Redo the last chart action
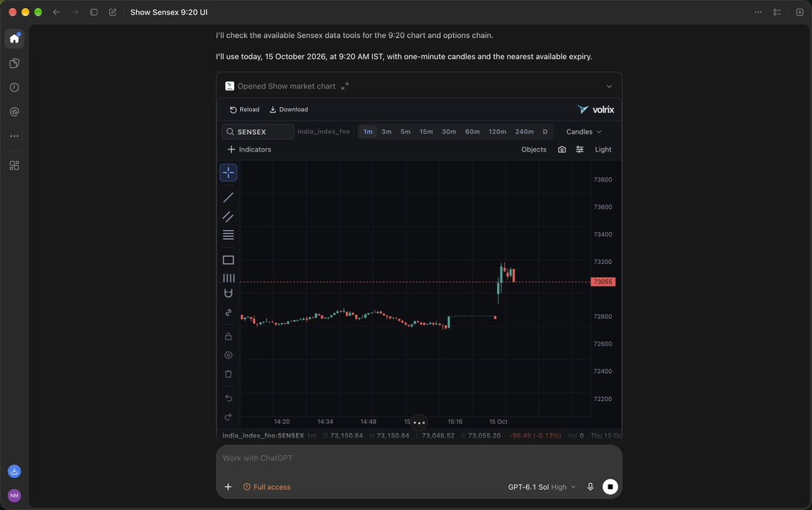812x510 pixels. point(228,417)
